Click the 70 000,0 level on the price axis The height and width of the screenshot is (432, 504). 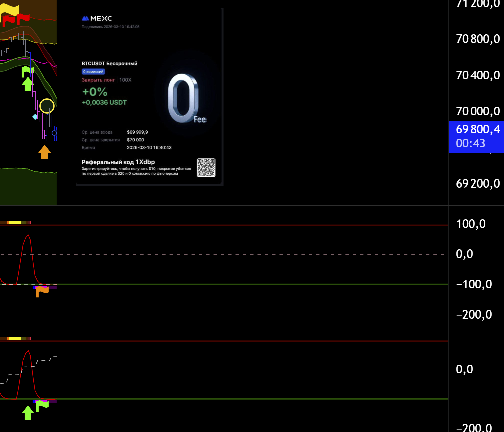tap(478, 111)
